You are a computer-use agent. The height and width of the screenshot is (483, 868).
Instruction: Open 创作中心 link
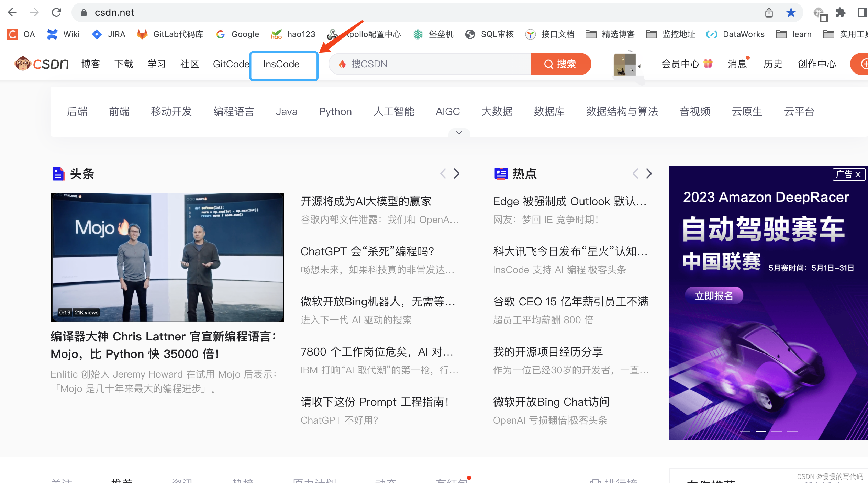[817, 64]
